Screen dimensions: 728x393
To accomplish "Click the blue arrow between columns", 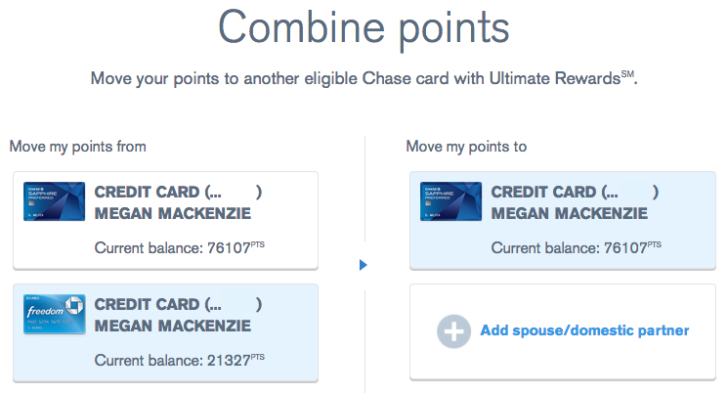I will pyautogui.click(x=363, y=265).
